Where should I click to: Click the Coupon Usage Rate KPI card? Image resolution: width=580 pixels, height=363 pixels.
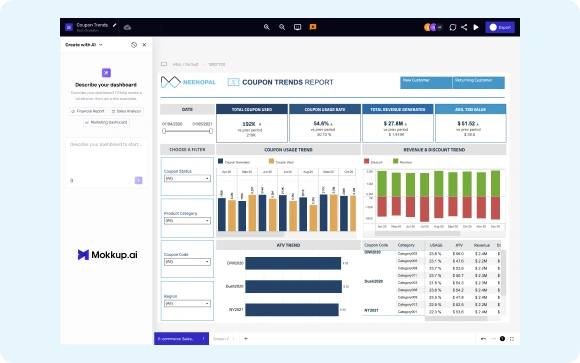pyautogui.click(x=325, y=123)
